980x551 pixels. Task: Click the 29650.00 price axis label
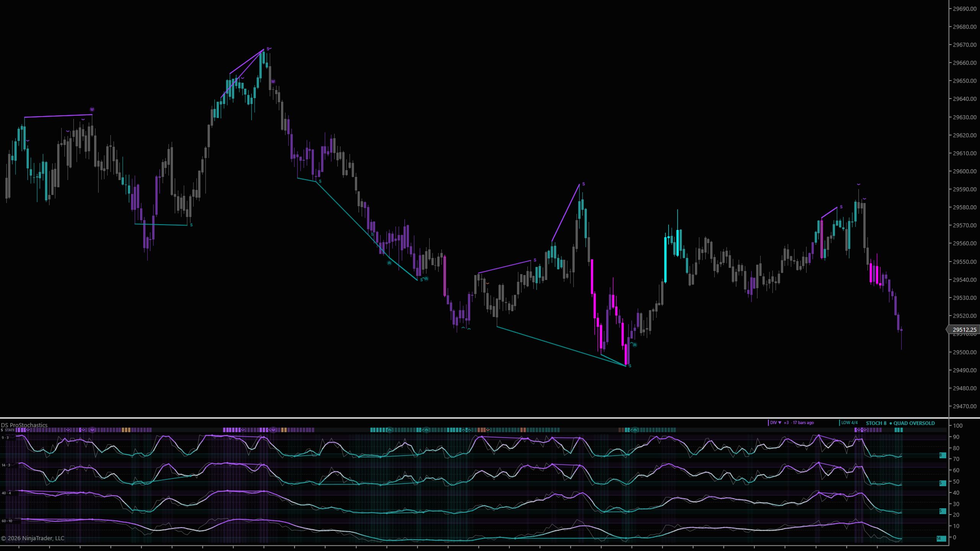pos(964,81)
